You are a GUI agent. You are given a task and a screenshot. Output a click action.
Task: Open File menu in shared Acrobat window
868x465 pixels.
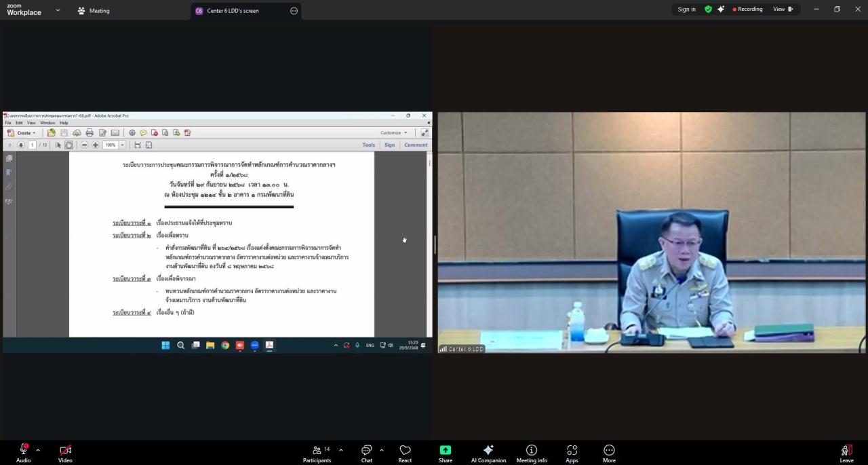8,123
